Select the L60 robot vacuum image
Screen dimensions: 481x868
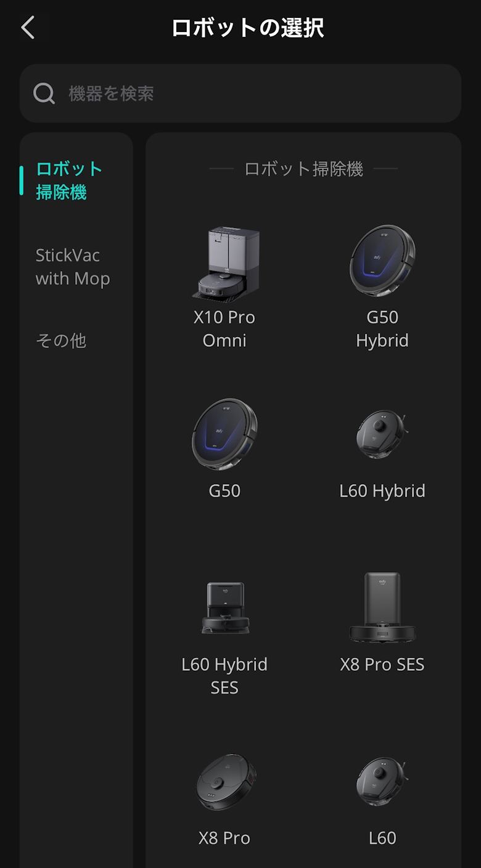[x=382, y=781]
